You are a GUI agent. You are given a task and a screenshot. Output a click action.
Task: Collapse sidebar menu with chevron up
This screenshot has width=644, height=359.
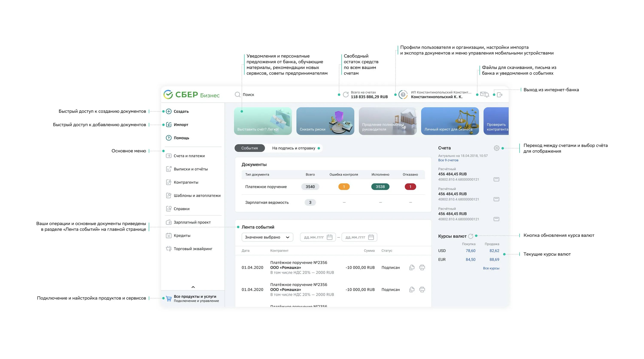193,287
